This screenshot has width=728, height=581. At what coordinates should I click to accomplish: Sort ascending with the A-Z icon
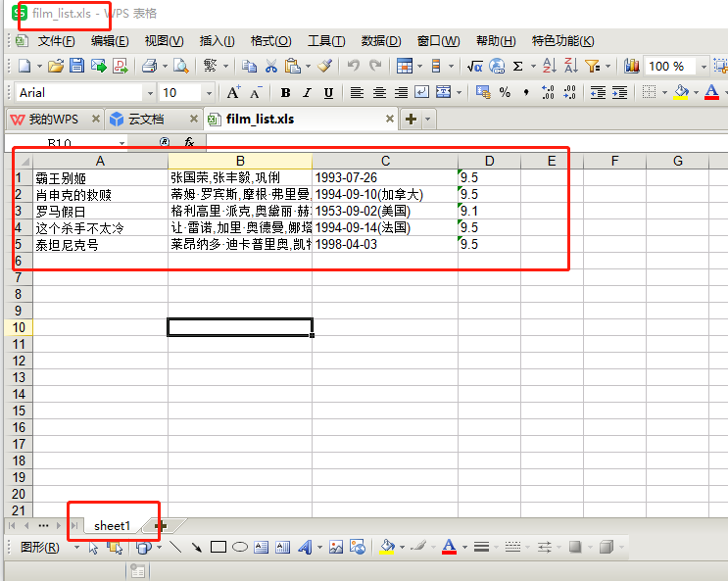click(x=550, y=66)
